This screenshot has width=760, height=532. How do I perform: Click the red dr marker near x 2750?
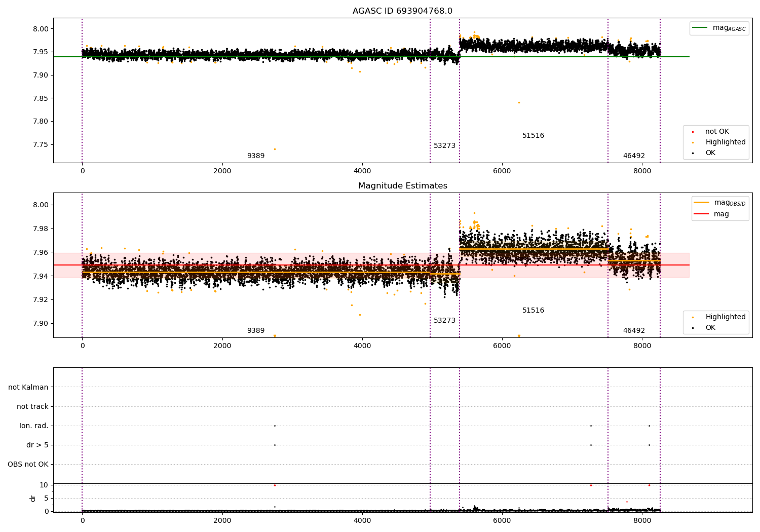click(275, 485)
